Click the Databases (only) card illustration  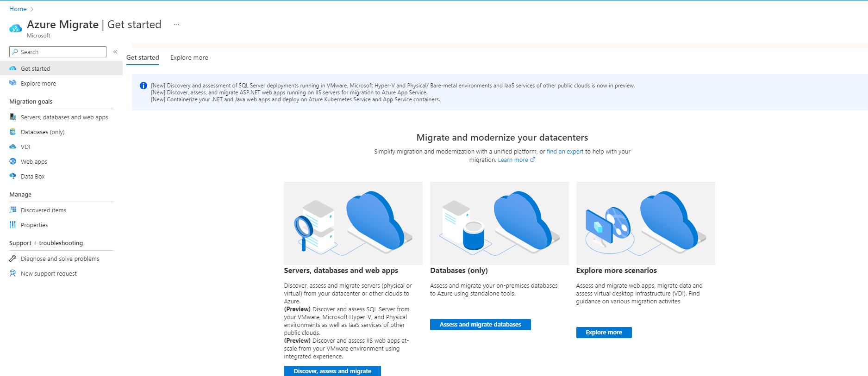click(500, 223)
